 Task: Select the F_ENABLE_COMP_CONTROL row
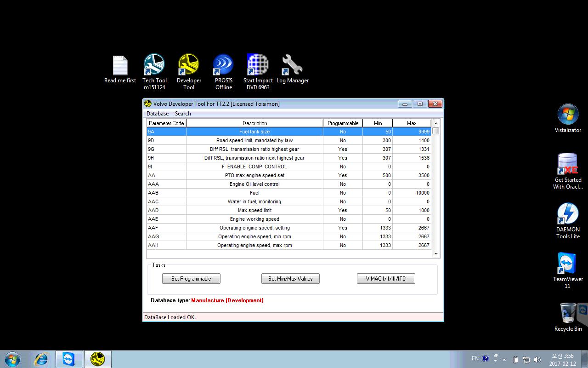click(x=289, y=167)
